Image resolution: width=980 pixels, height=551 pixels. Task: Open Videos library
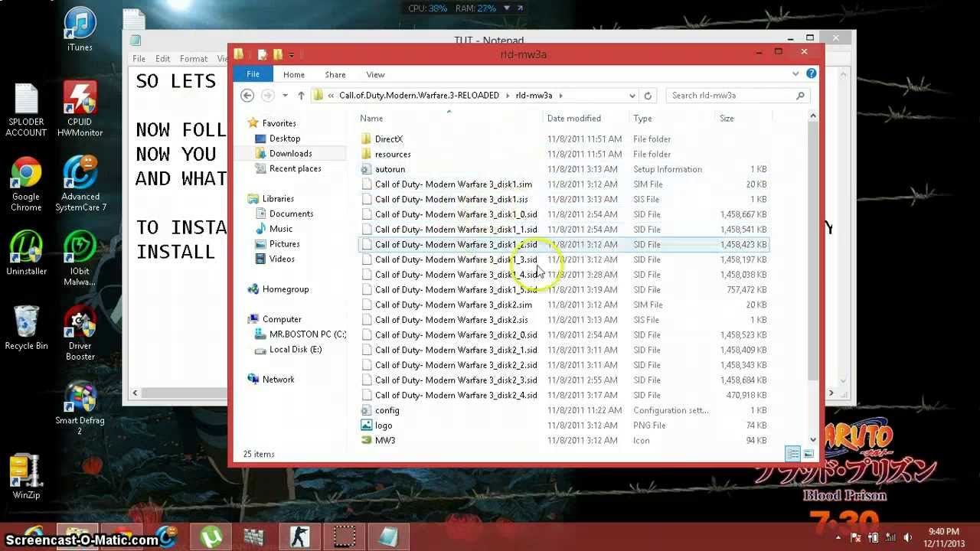[x=282, y=259]
